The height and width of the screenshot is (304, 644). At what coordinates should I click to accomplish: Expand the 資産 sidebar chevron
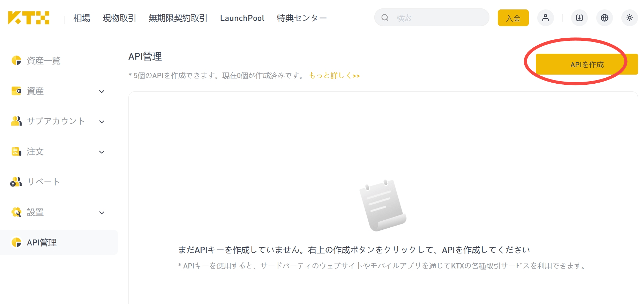click(102, 91)
